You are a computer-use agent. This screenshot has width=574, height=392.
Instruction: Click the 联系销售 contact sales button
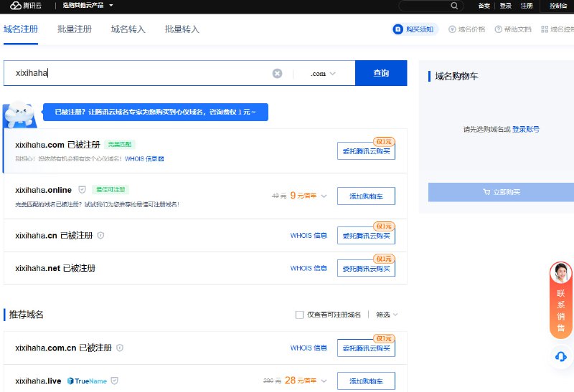(561, 300)
